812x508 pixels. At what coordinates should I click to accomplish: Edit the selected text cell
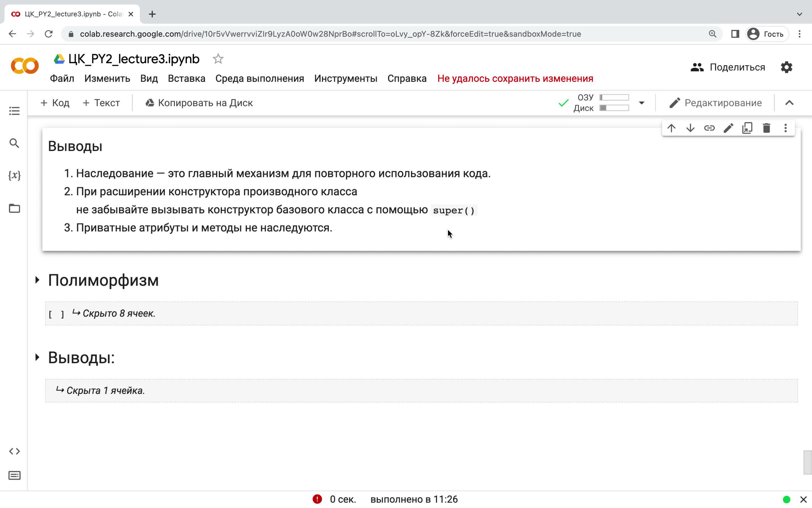coord(729,128)
